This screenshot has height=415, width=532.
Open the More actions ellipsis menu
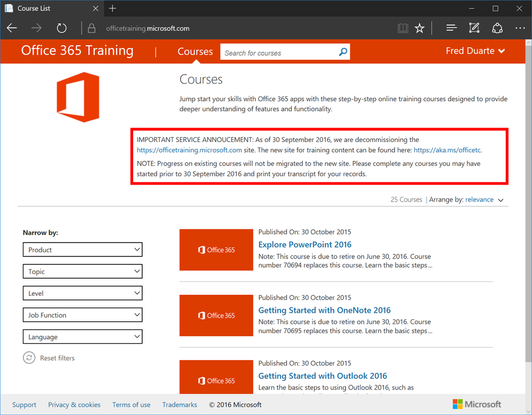pos(520,28)
